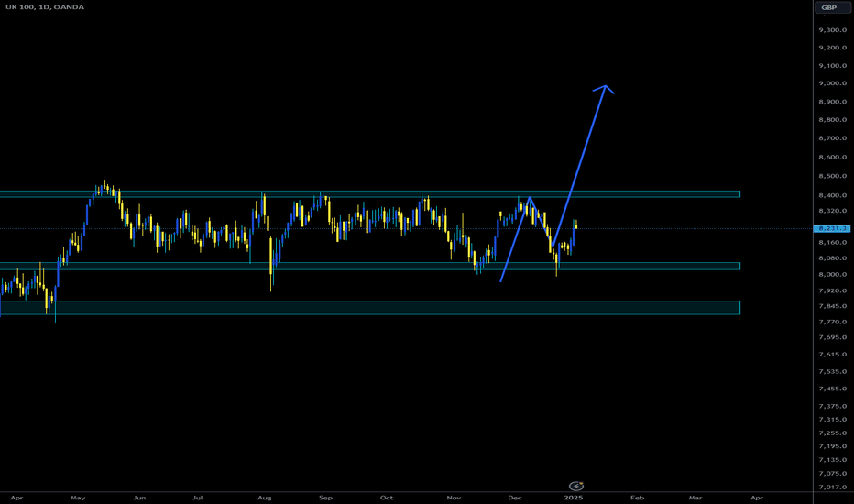Click the 7,255.0 price axis label

pos(832,433)
